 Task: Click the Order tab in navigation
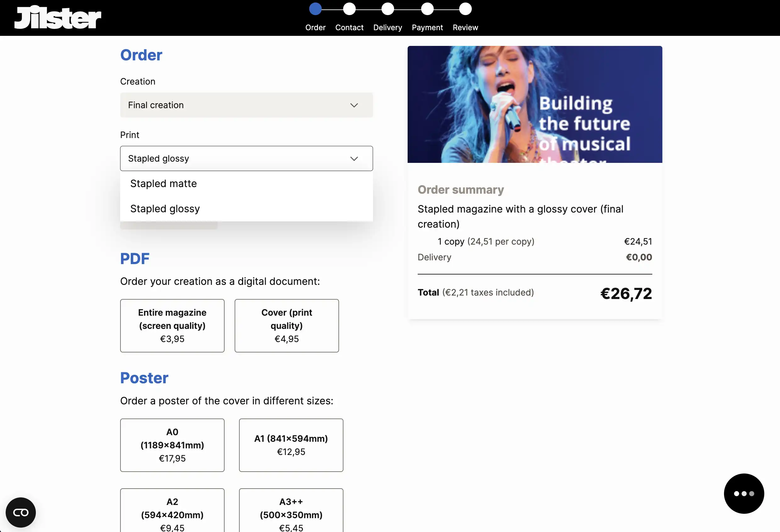pyautogui.click(x=315, y=27)
